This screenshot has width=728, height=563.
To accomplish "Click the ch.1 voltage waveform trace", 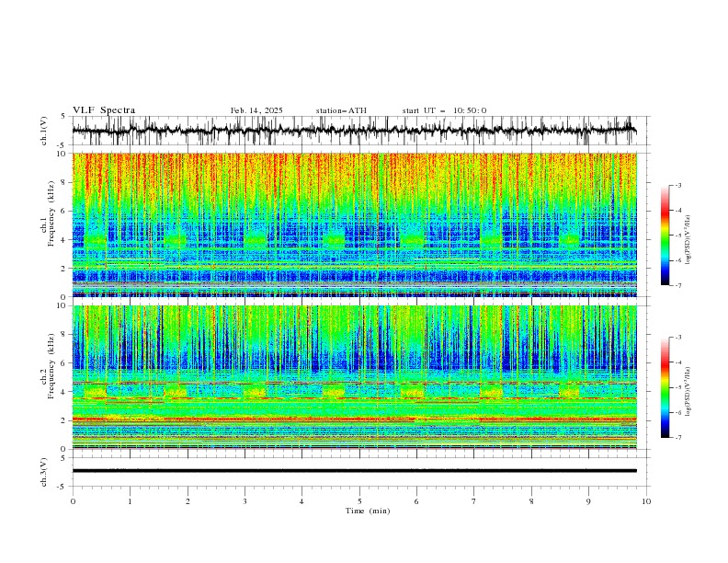I will click(354, 131).
